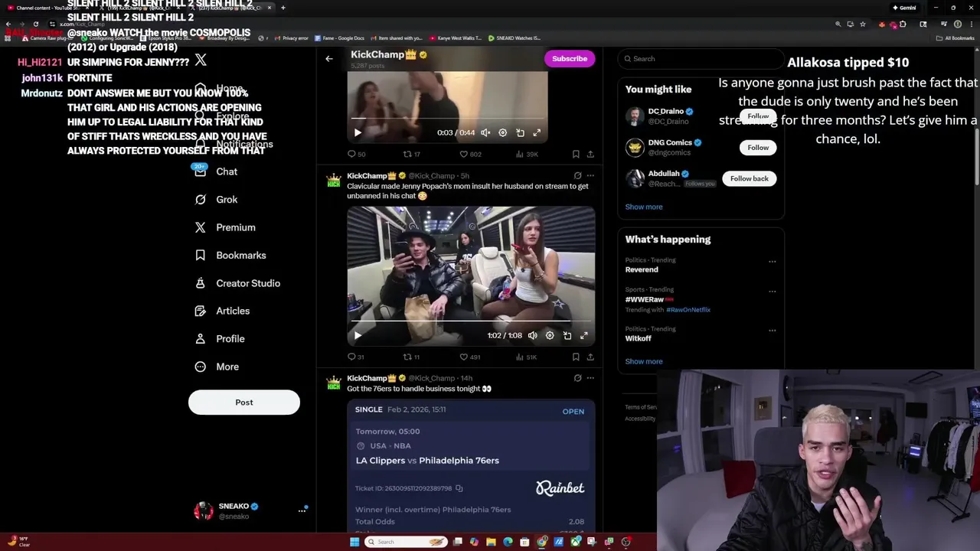Like the post with 491 likes

470,357
